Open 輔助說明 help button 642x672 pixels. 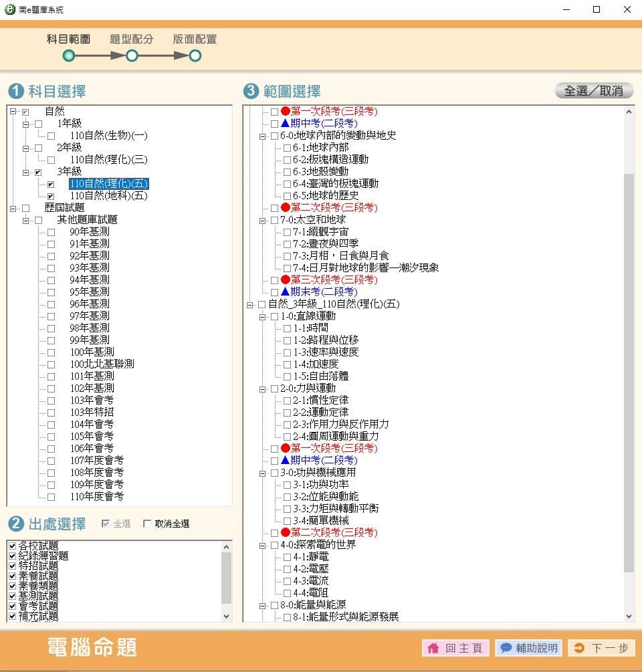(x=529, y=647)
